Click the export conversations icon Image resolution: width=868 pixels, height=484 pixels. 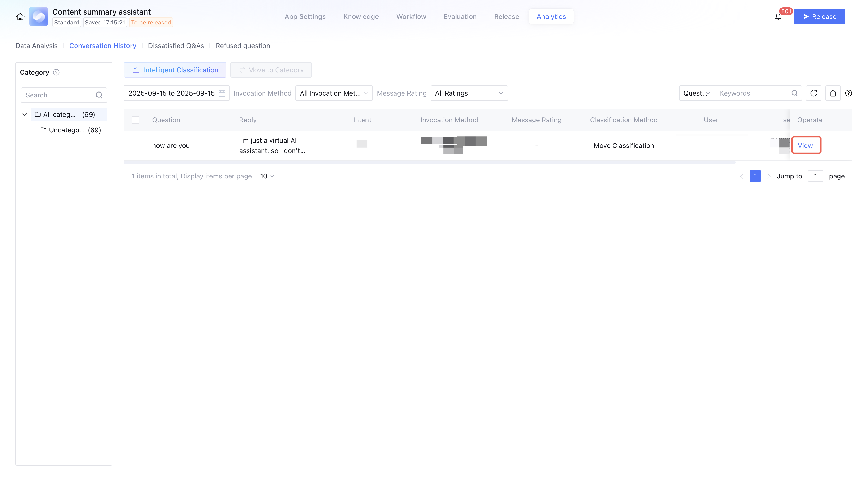833,93
